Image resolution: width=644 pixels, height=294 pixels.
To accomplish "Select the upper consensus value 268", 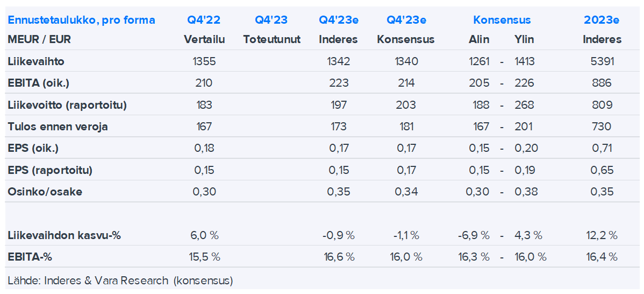I will (x=524, y=105).
